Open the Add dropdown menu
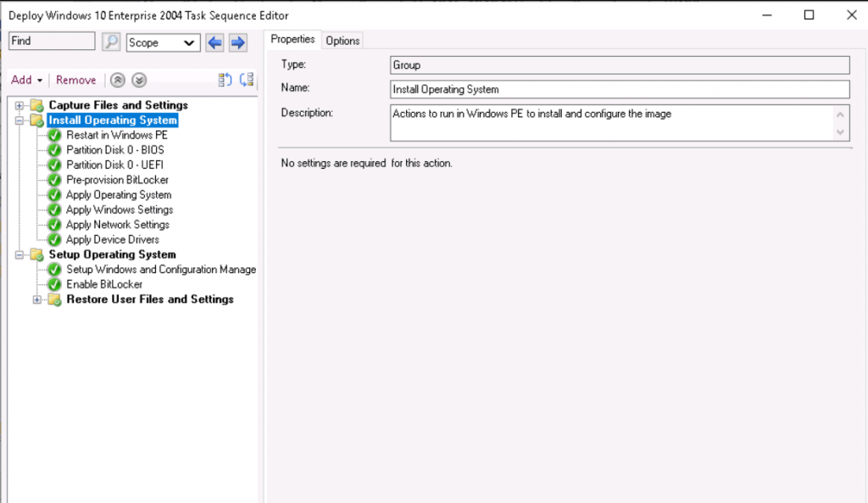 (x=26, y=81)
